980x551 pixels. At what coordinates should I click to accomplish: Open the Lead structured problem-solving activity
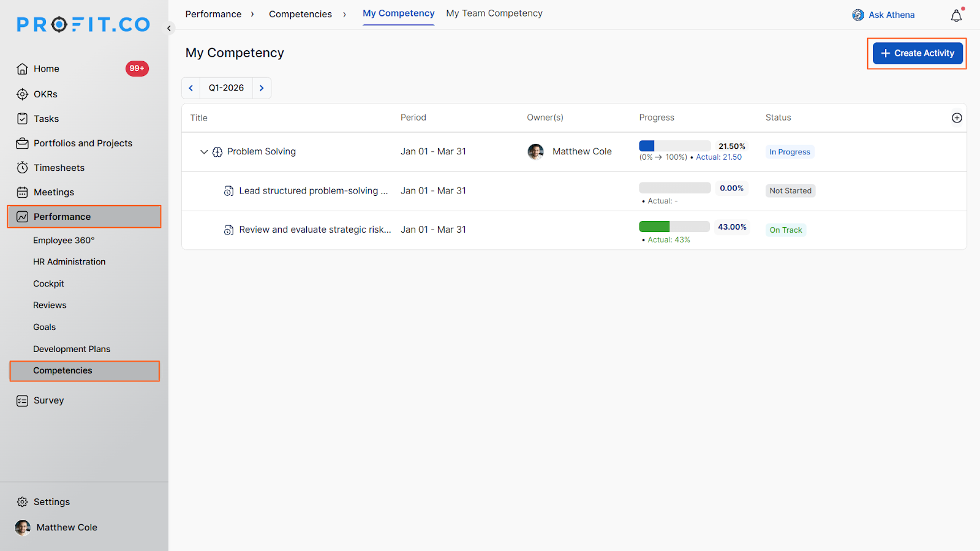(x=313, y=191)
